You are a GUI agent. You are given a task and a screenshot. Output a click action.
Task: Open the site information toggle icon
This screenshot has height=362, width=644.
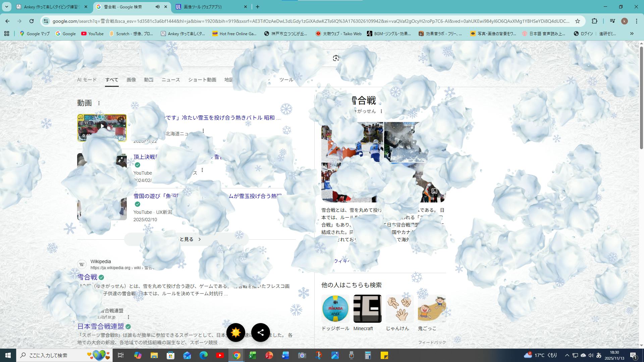coord(46,21)
